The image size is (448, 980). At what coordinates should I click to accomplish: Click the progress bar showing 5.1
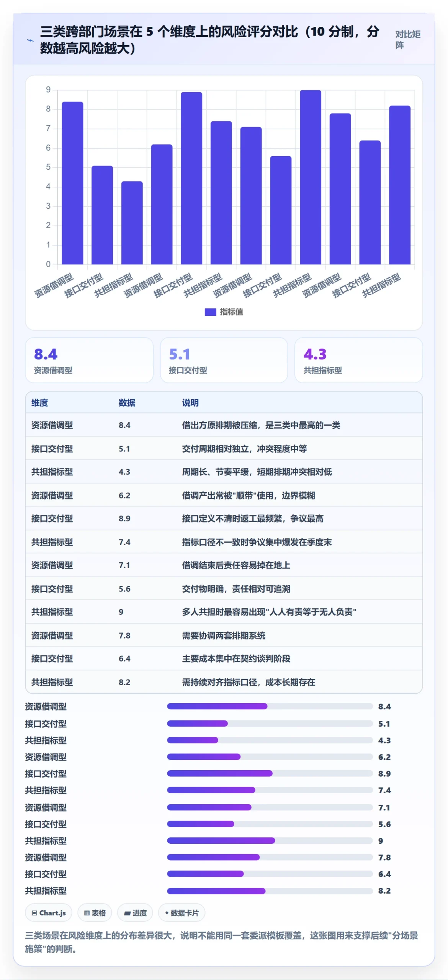coord(270,724)
